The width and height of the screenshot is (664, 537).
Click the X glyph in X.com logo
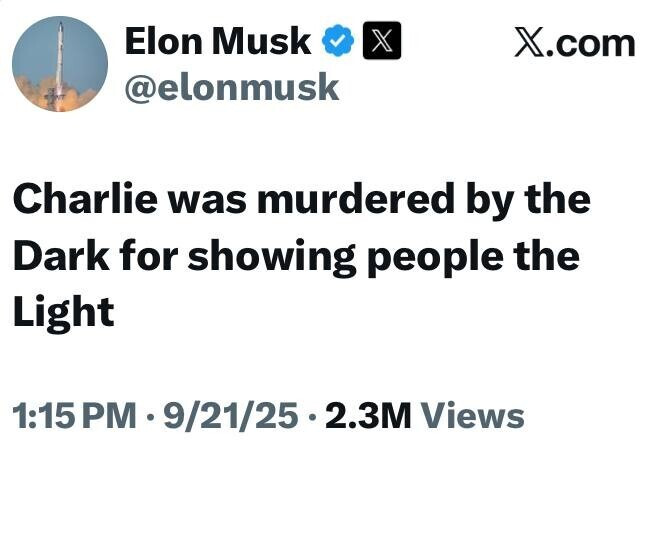[529, 43]
